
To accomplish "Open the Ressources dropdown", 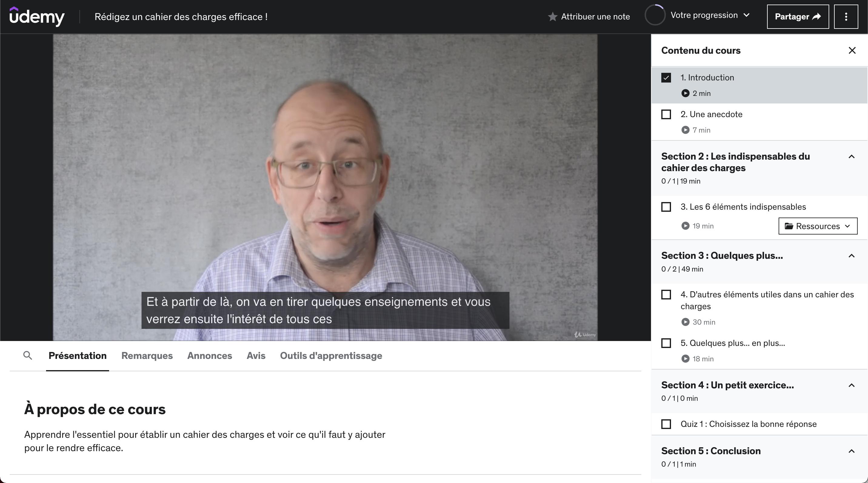I will click(817, 226).
